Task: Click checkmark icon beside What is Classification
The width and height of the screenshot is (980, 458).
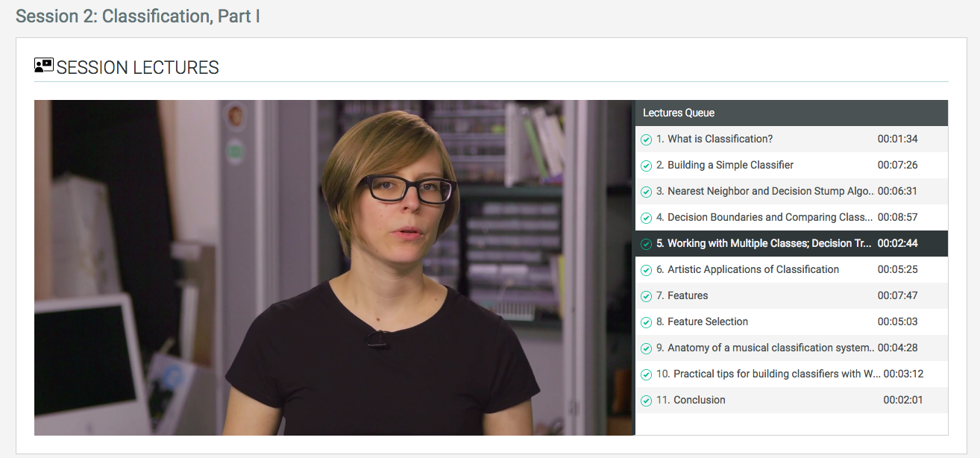Action: 647,139
